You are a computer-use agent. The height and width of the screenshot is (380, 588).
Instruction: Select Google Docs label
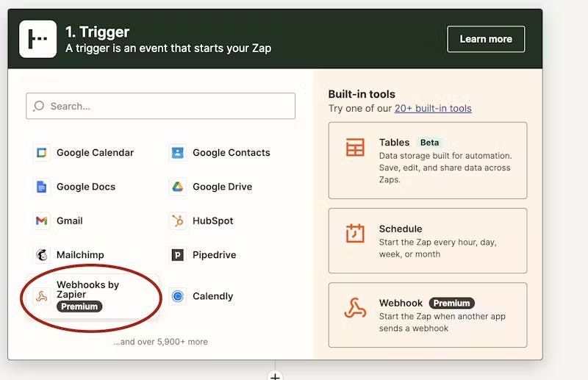pyautogui.click(x=86, y=187)
